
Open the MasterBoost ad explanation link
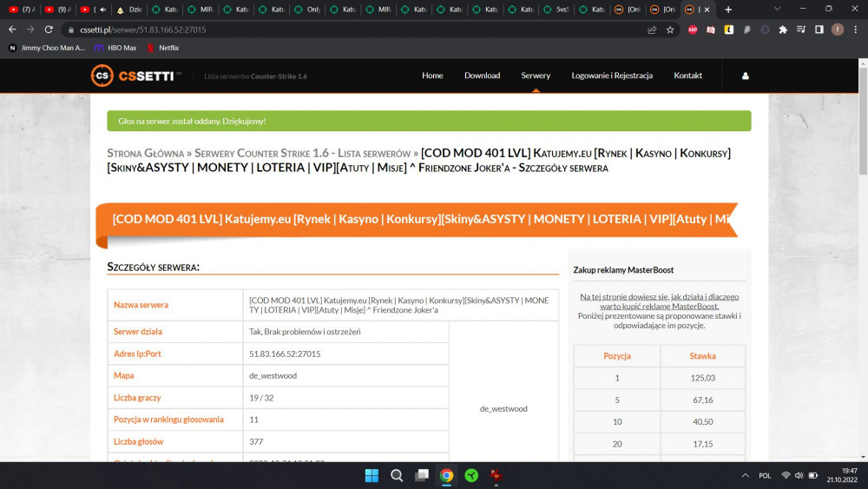pyautogui.click(x=659, y=301)
